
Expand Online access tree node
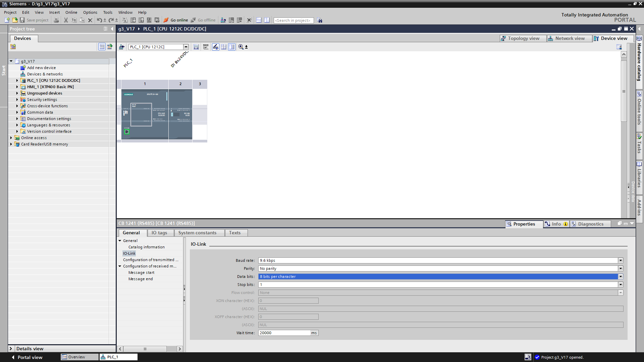(11, 138)
